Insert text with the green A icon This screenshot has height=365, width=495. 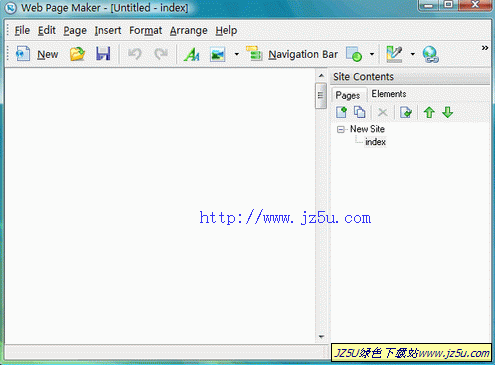(x=192, y=54)
